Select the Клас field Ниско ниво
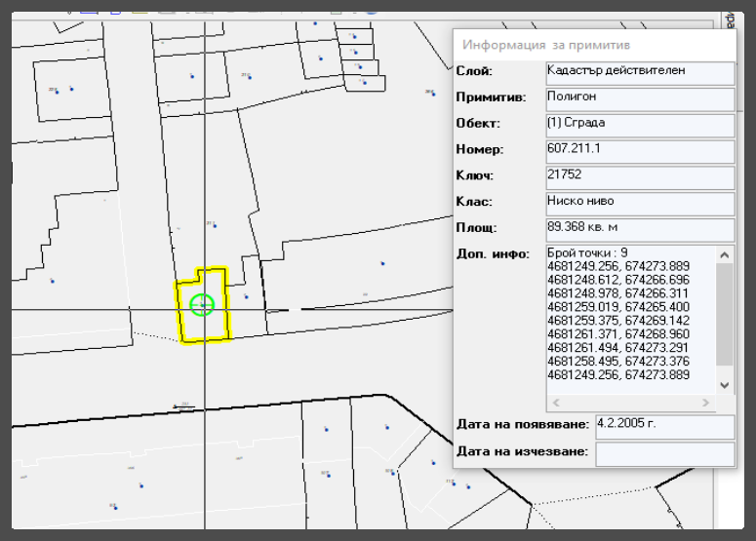 pos(639,203)
